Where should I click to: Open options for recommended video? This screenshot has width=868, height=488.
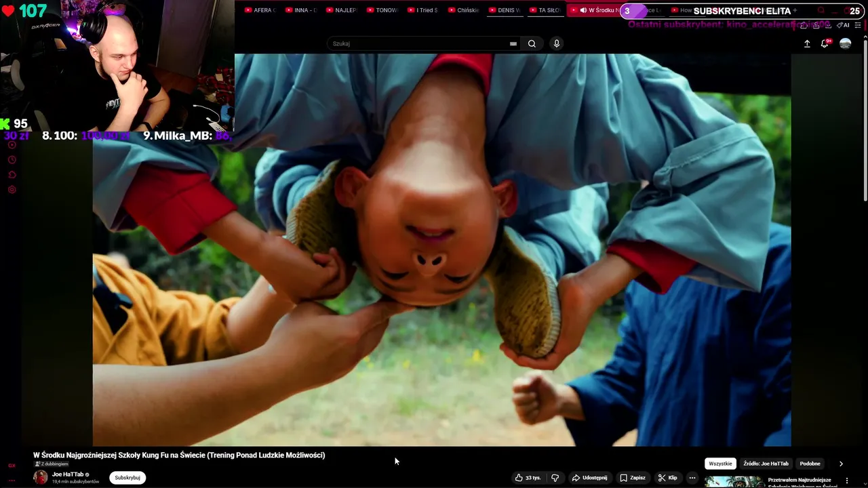click(847, 481)
